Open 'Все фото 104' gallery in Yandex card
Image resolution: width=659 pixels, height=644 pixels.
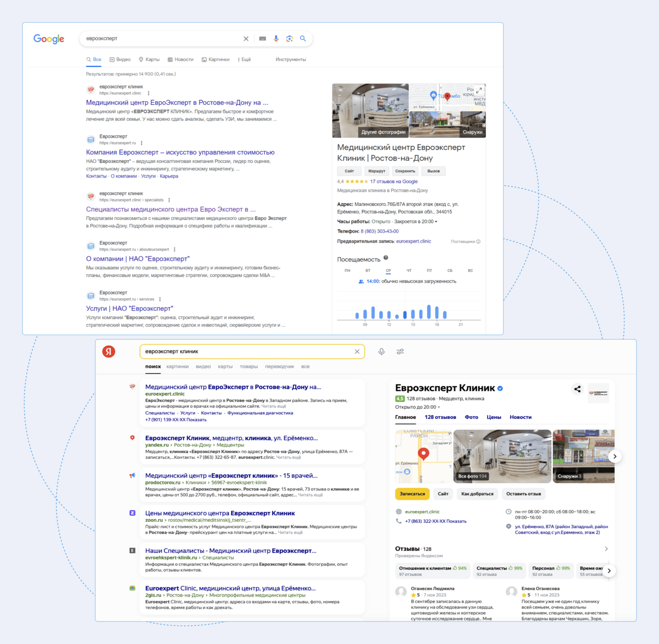pos(502,457)
